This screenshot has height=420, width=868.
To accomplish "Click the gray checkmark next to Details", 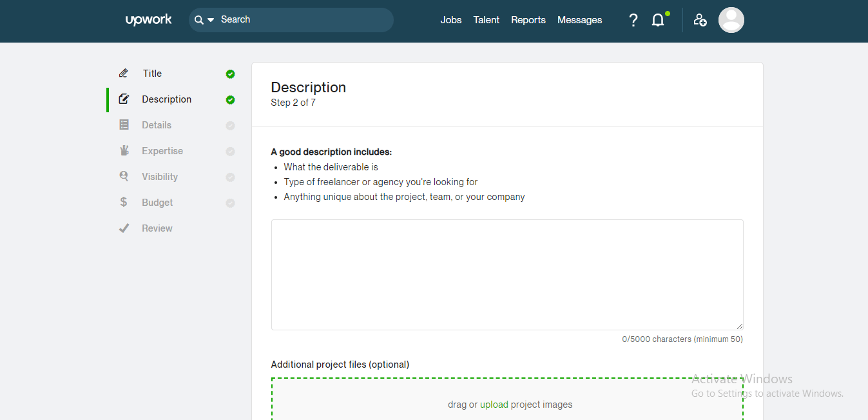I will coord(230,126).
